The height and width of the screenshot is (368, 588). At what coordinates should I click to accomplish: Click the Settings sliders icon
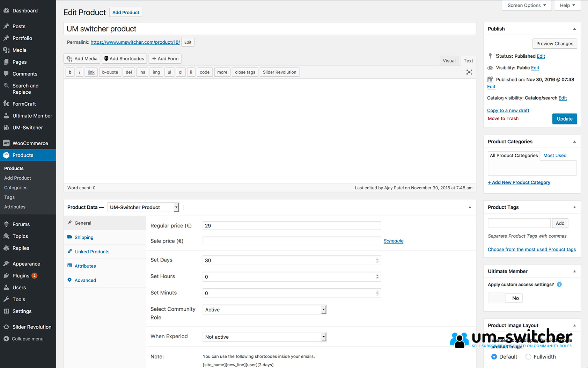pyautogui.click(x=6, y=311)
